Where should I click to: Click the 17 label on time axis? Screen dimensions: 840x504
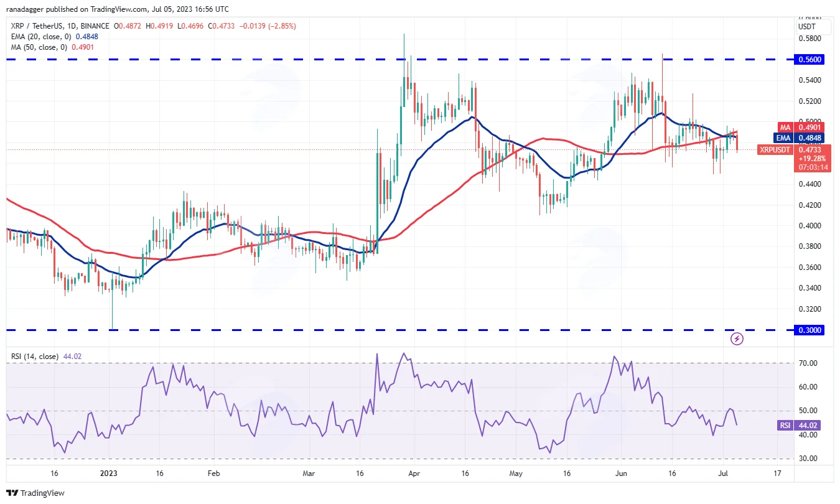(x=778, y=474)
